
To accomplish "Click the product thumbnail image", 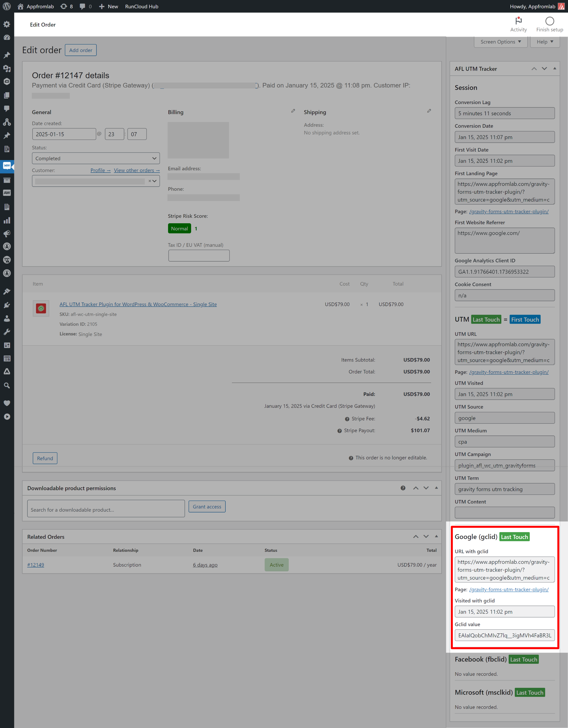I will tap(41, 309).
